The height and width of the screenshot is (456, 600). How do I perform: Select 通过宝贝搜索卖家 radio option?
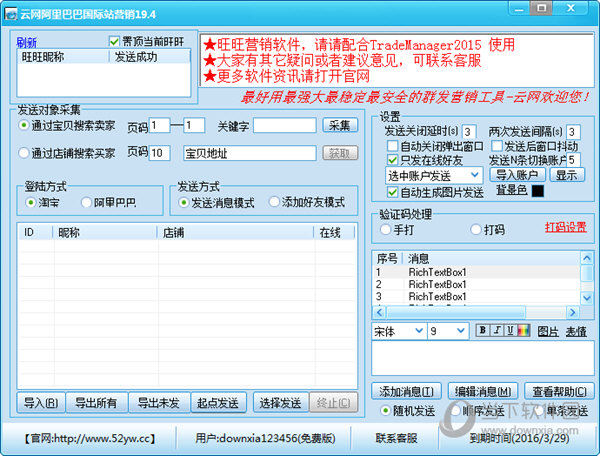click(24, 125)
